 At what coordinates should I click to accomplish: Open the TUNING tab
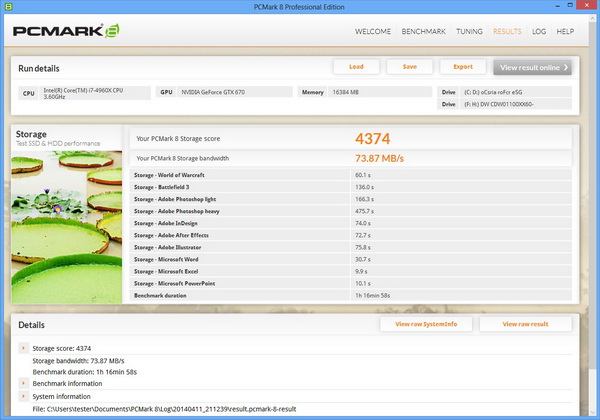coord(469,31)
